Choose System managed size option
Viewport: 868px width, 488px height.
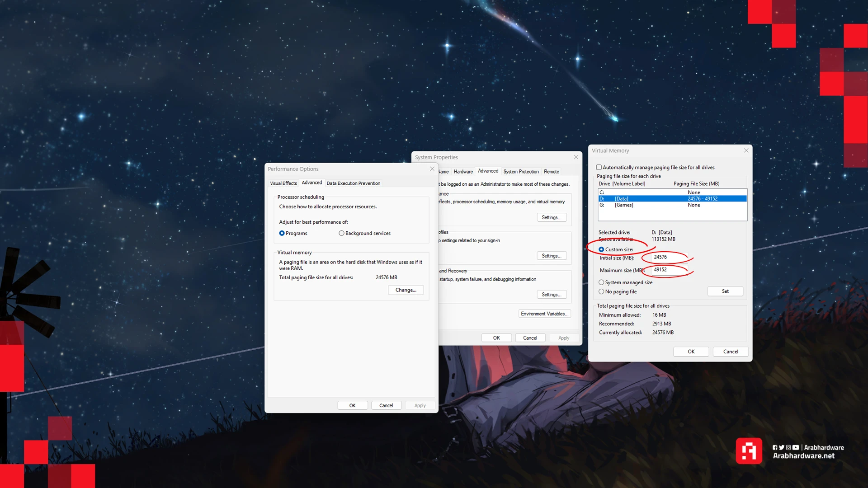601,282
